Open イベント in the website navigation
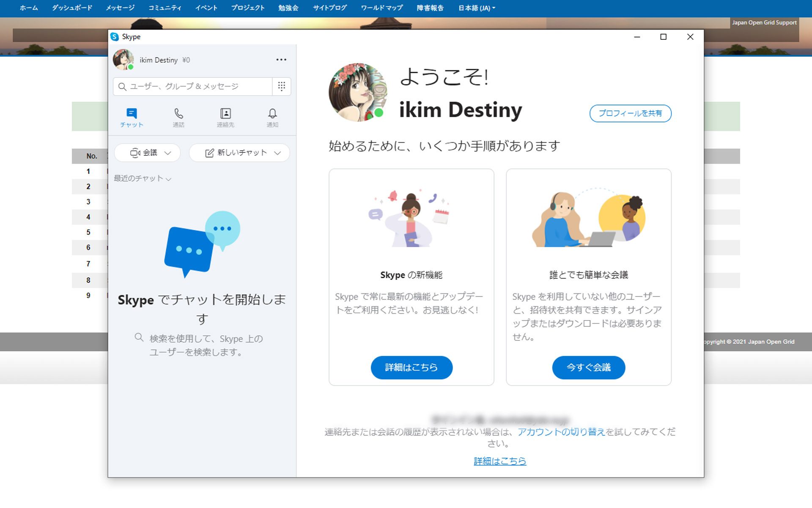Screen dimensions: 812x508 click(x=206, y=8)
